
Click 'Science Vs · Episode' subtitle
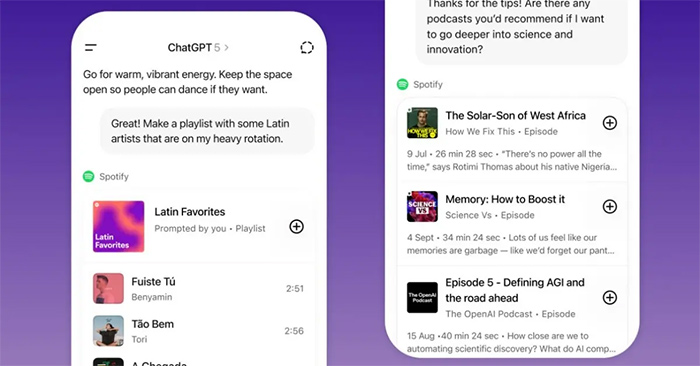pyautogui.click(x=490, y=215)
